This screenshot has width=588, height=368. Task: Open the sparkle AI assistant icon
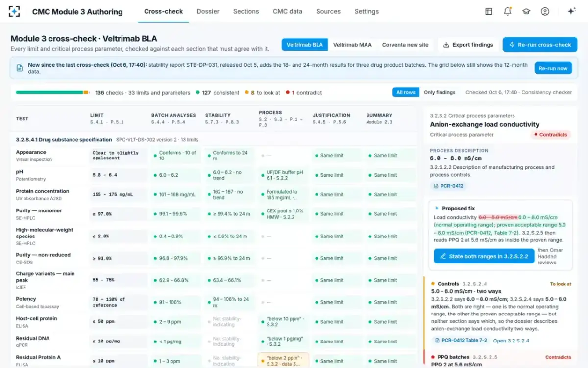point(571,11)
